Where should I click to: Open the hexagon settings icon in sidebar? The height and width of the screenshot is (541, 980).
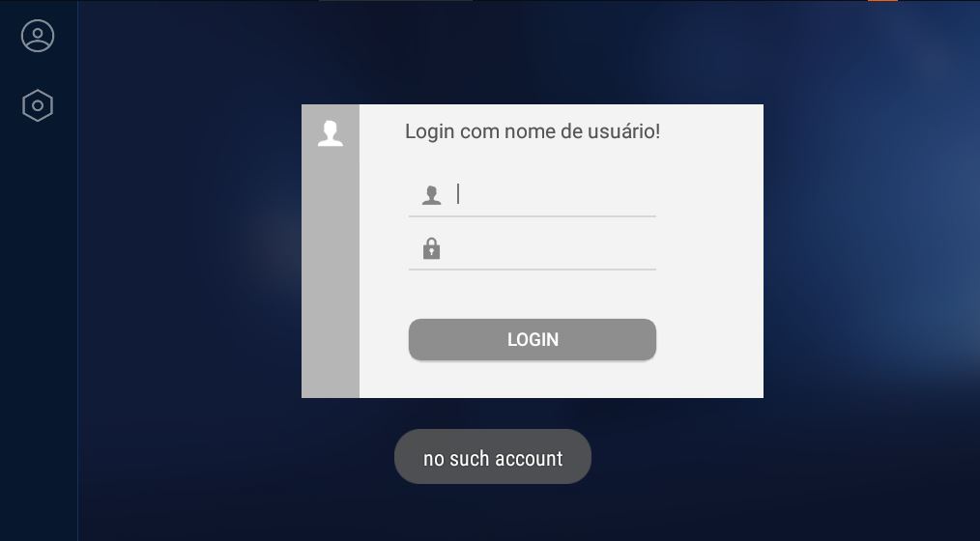38,105
